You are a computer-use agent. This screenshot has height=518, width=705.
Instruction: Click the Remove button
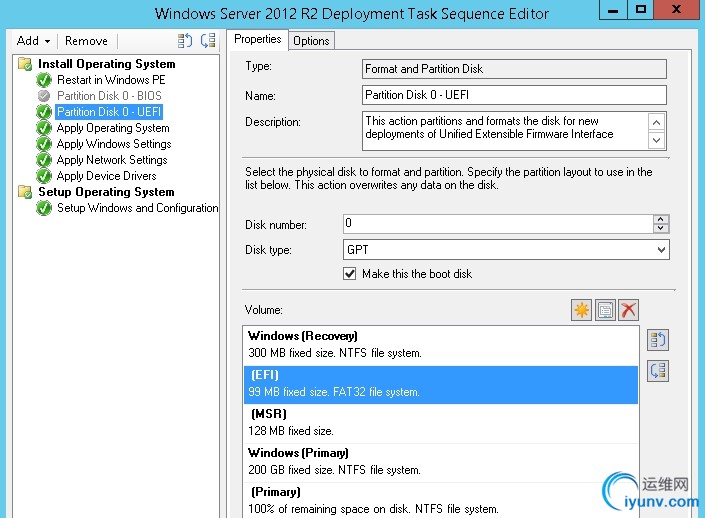point(86,41)
